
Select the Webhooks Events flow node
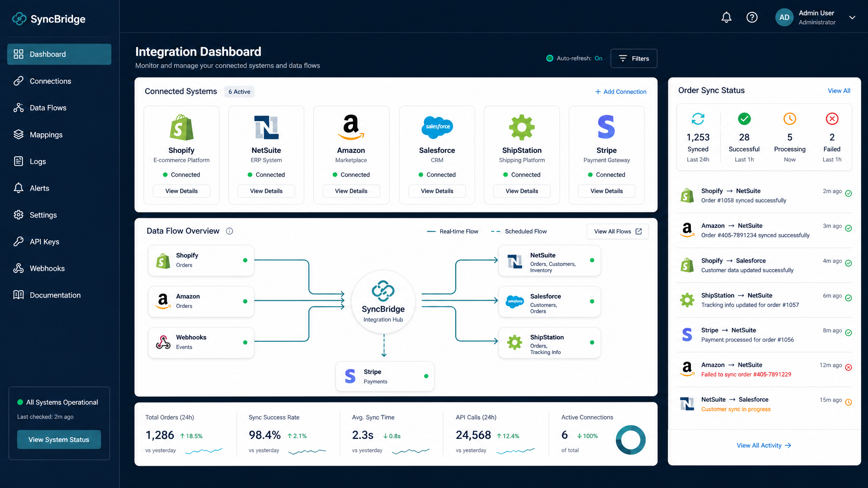coord(201,342)
